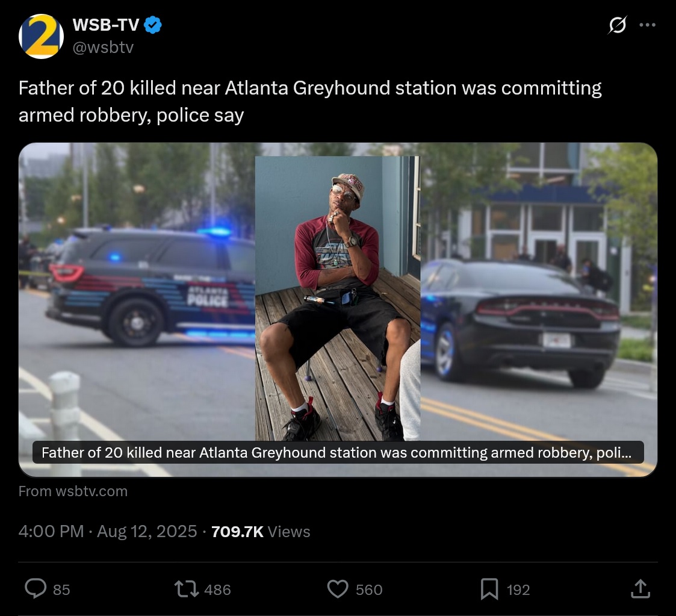
Task: View the 709.7K Views analytics
Action: click(x=261, y=532)
